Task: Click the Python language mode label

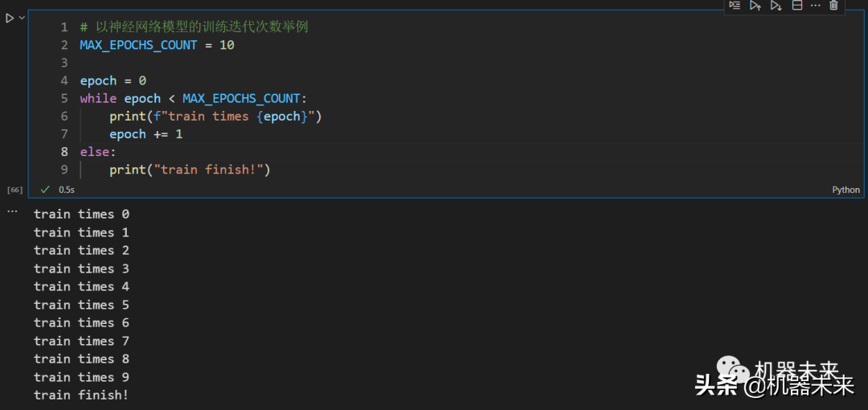Action: 845,190
